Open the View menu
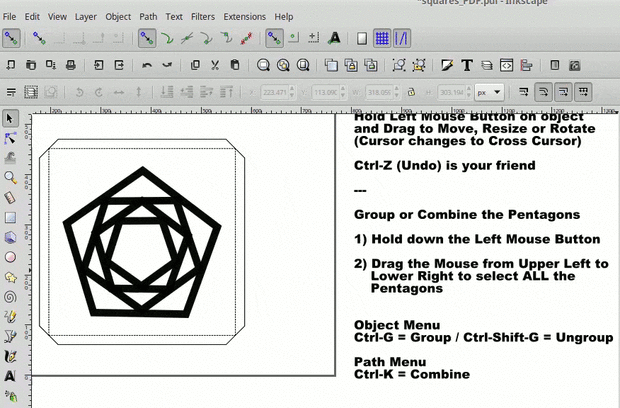 tap(57, 17)
